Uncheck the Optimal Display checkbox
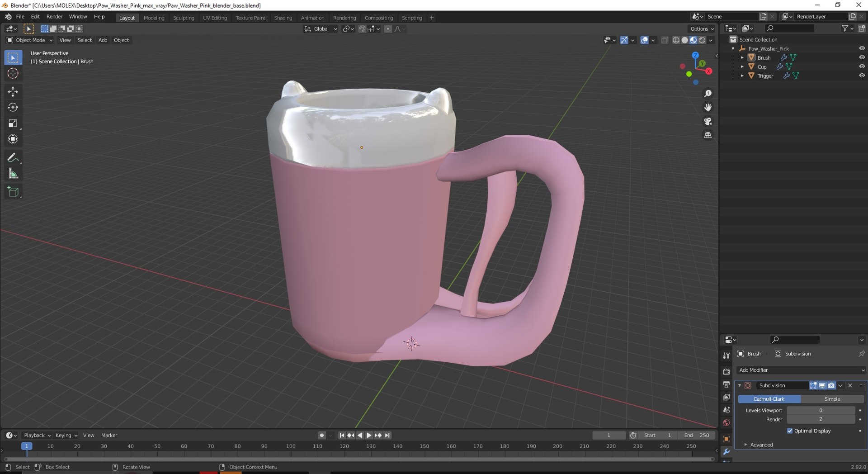Image resolution: width=868 pixels, height=474 pixels. tap(790, 431)
